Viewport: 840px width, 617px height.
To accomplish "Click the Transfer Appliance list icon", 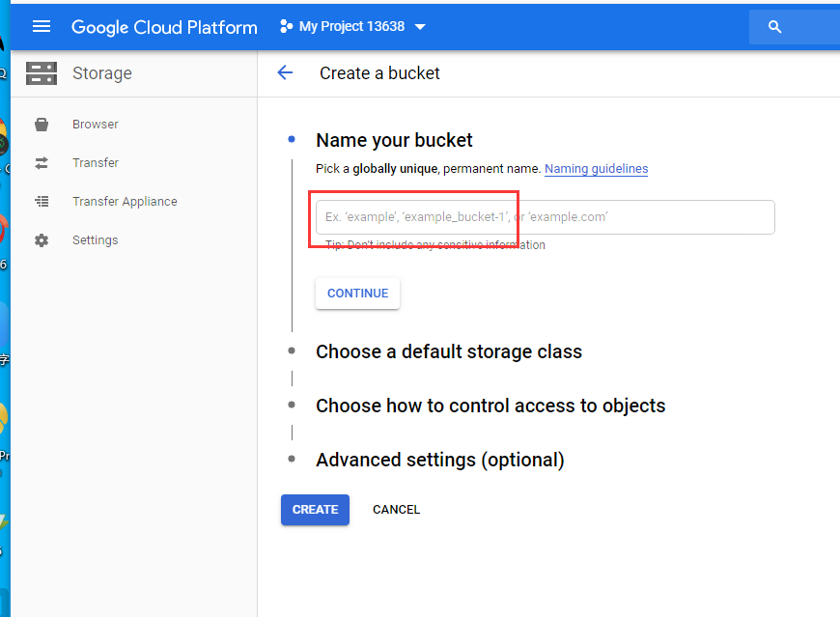I will (42, 202).
